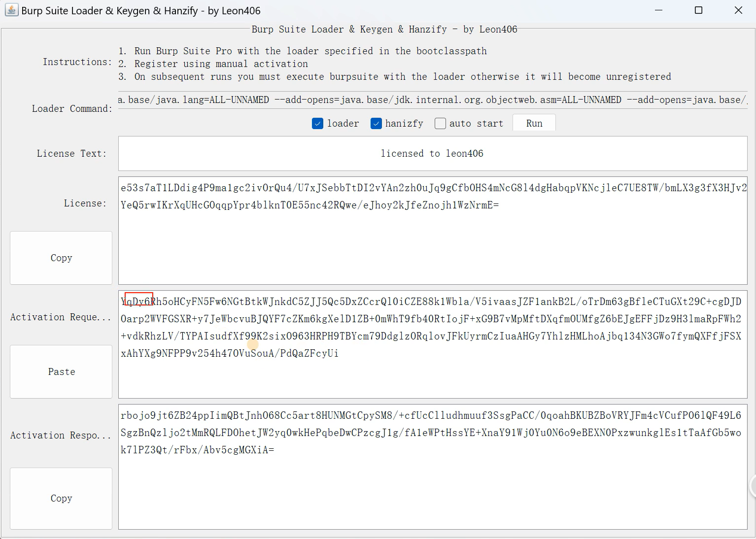The width and height of the screenshot is (756, 539).
Task: Click instruction line about bootclasspath loader
Action: 303,51
